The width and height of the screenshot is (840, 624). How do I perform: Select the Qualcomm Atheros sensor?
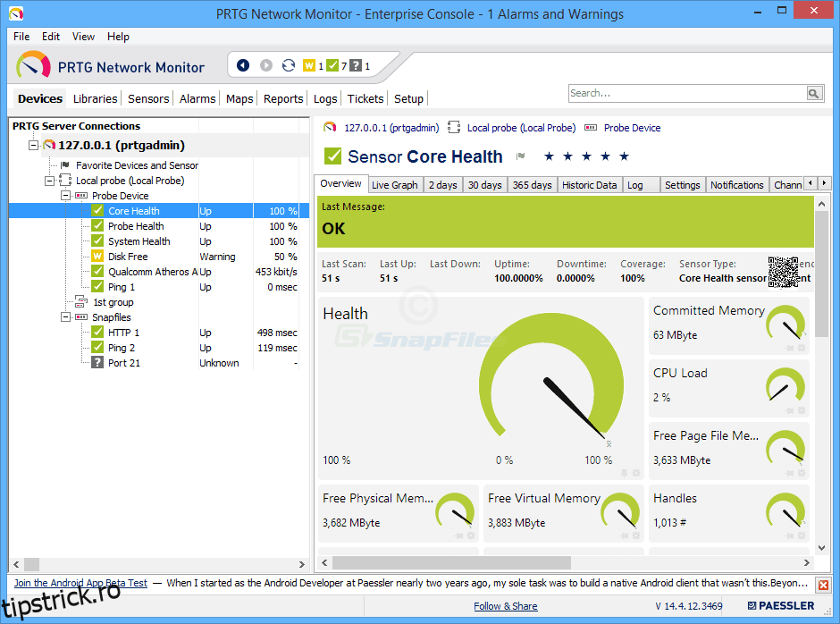153,272
